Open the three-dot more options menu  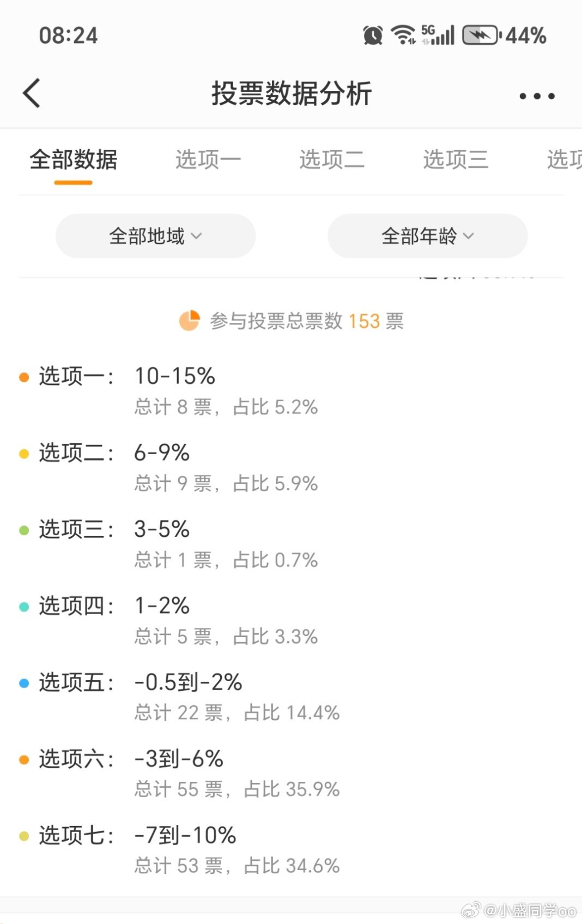(537, 96)
